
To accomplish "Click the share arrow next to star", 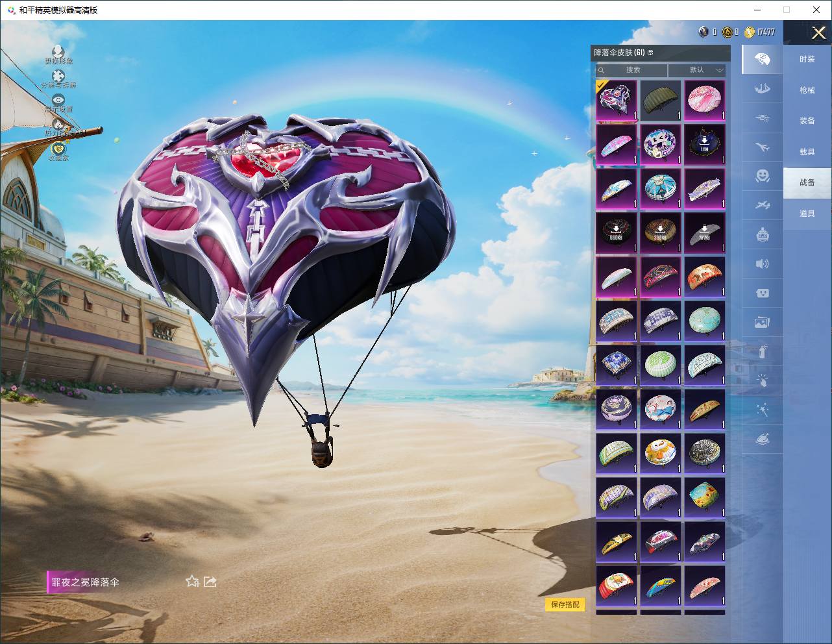I will tap(210, 582).
